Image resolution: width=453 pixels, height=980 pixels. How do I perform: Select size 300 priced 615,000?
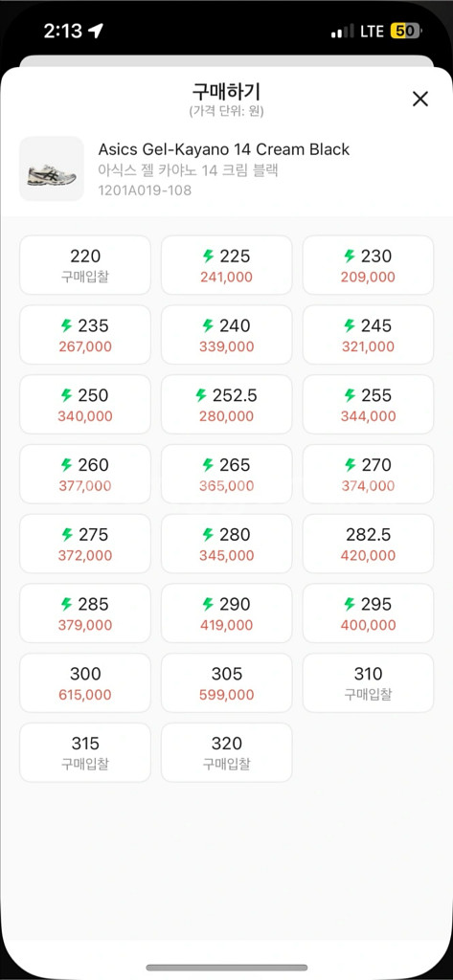tap(85, 683)
